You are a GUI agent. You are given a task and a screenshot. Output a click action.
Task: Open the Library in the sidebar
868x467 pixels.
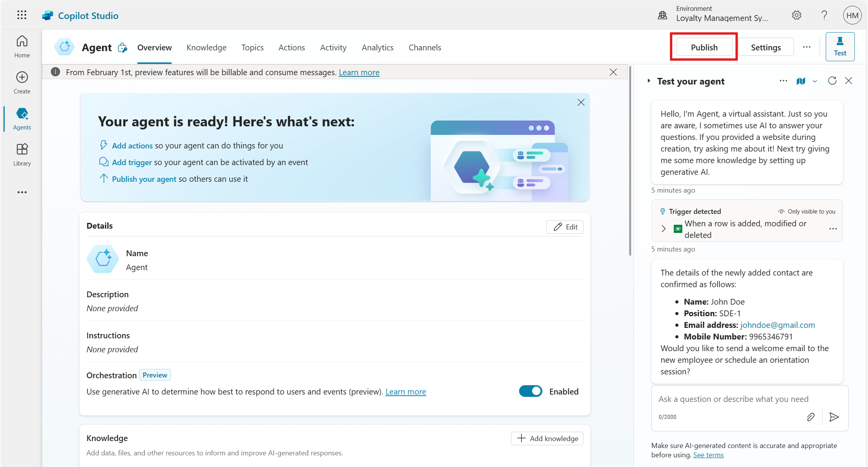[x=22, y=155]
